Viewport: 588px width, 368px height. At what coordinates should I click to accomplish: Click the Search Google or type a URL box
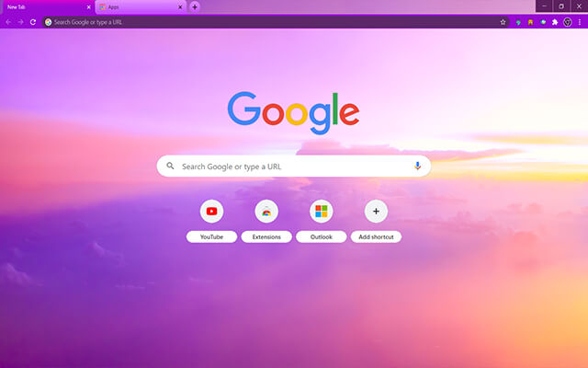[294, 166]
